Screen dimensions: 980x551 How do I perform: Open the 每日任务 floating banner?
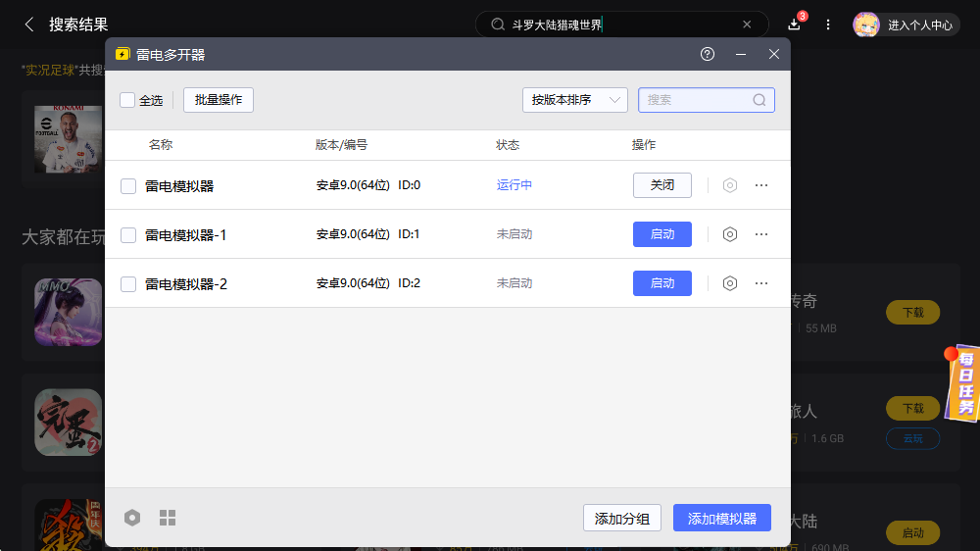[x=963, y=382]
